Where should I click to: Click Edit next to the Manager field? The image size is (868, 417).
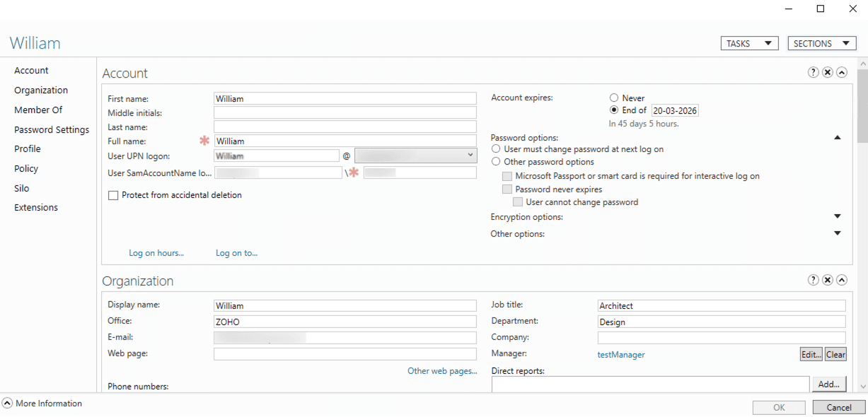pyautogui.click(x=810, y=353)
